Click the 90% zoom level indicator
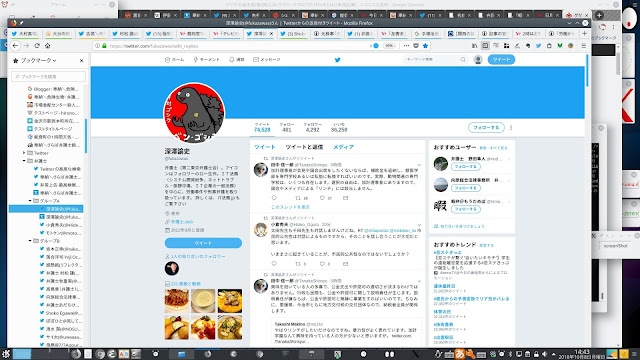This screenshot has height=360, width=640. (389, 46)
